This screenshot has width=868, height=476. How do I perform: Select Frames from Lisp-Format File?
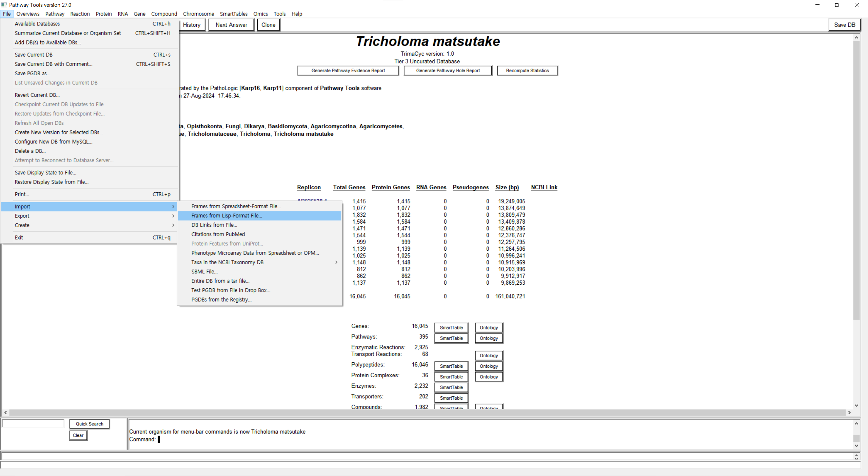click(x=259, y=216)
